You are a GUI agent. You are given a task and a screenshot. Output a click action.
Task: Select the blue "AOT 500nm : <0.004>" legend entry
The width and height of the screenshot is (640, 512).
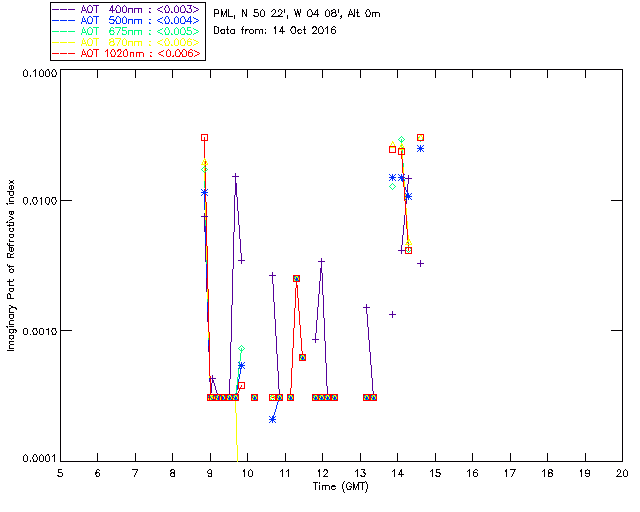(126, 20)
